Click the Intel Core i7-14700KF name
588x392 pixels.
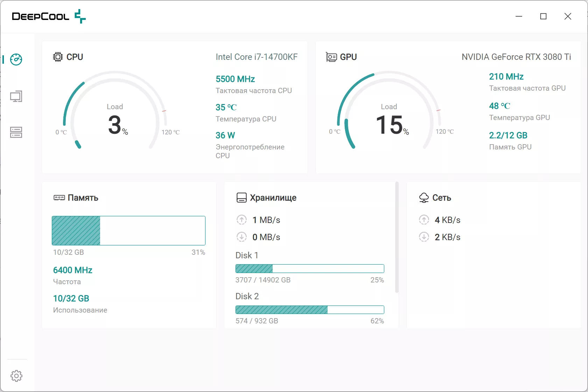[257, 57]
